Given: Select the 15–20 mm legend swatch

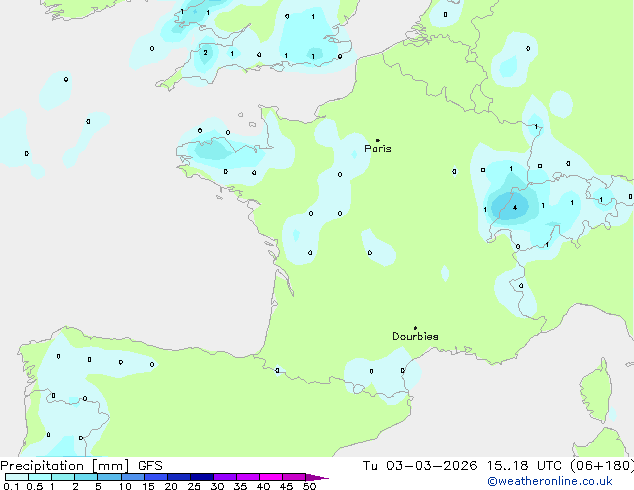Looking at the screenshot, I should click(x=156, y=477).
